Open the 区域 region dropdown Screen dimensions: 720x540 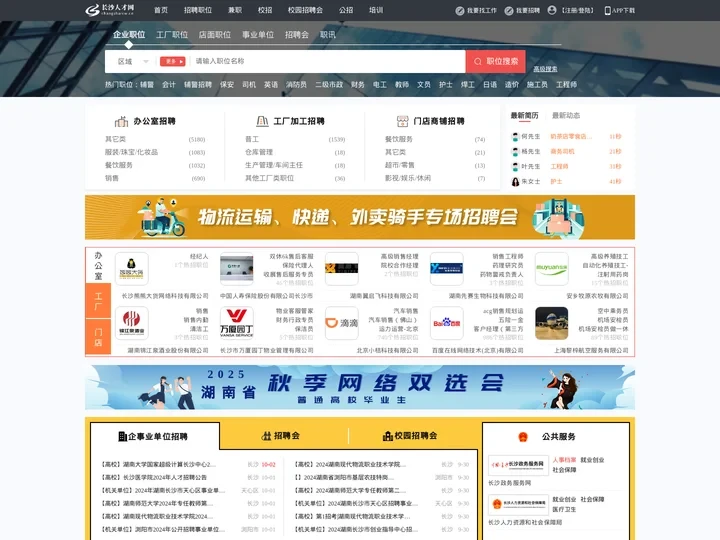[132, 62]
